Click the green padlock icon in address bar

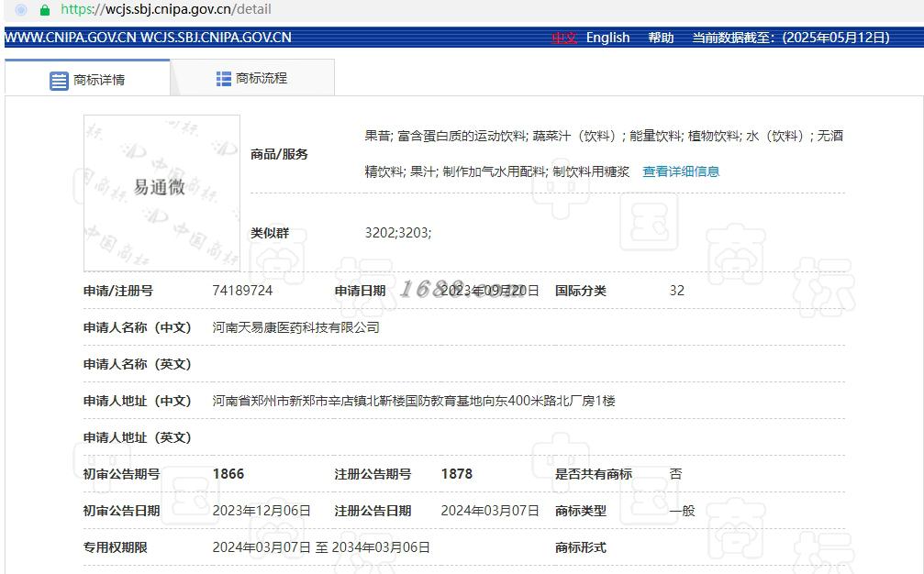tap(45, 9)
